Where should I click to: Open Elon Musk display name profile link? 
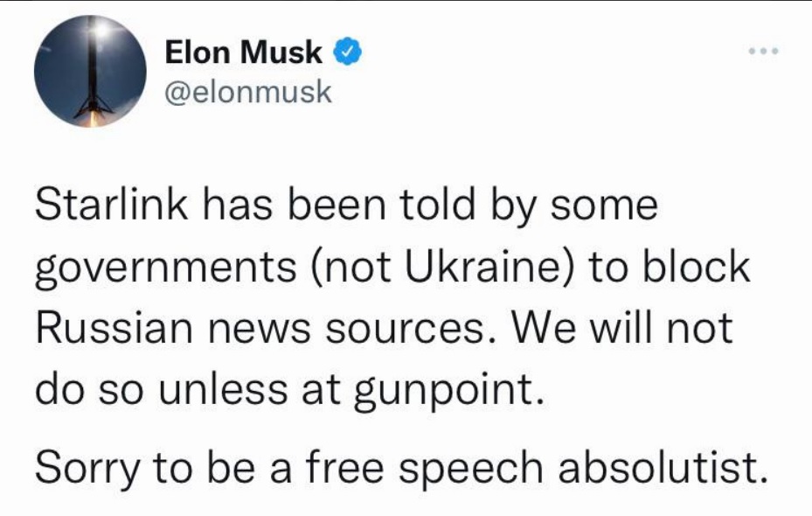pos(243,52)
